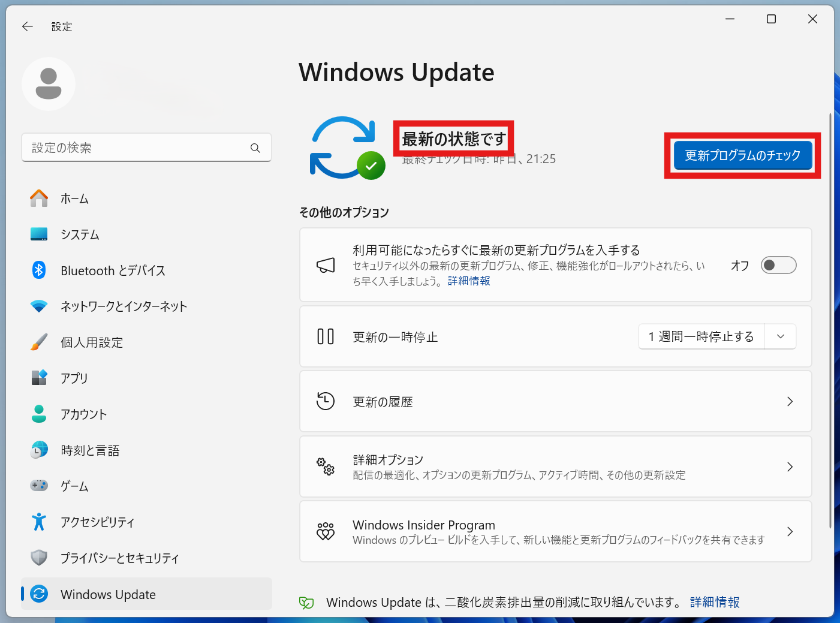The image size is (840, 623).
Task: Click the gears icon beside 詳細オプション
Action: point(326,467)
